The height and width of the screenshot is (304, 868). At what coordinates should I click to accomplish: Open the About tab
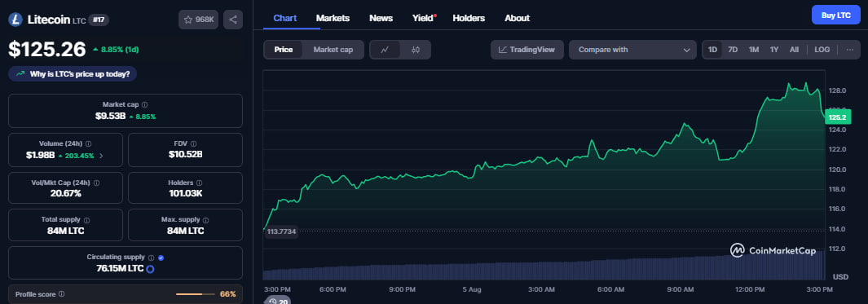tap(517, 18)
